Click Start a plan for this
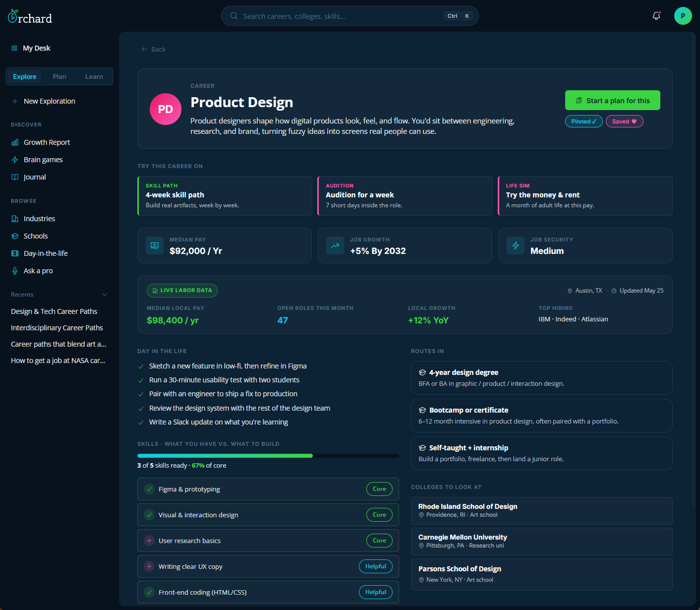Screen dimensions: 700x610 [x=613, y=100]
